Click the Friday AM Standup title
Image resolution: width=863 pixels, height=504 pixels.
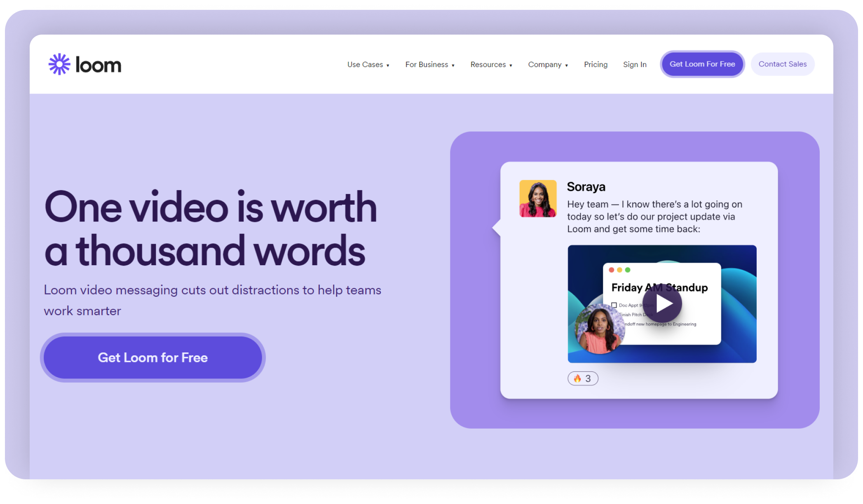(659, 287)
